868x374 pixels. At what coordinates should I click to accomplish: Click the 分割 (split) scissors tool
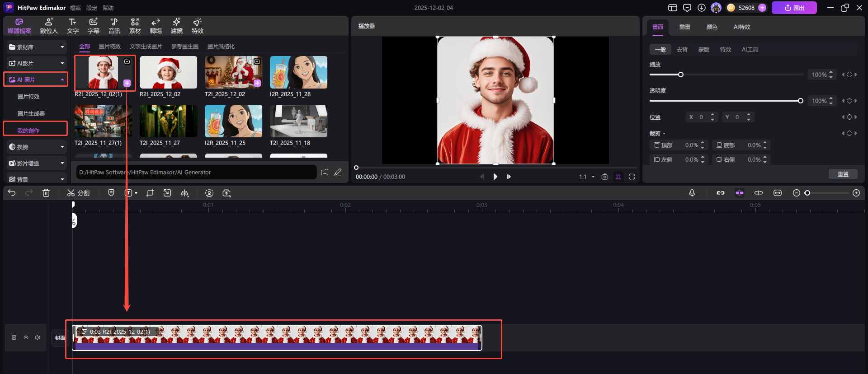[x=78, y=193]
